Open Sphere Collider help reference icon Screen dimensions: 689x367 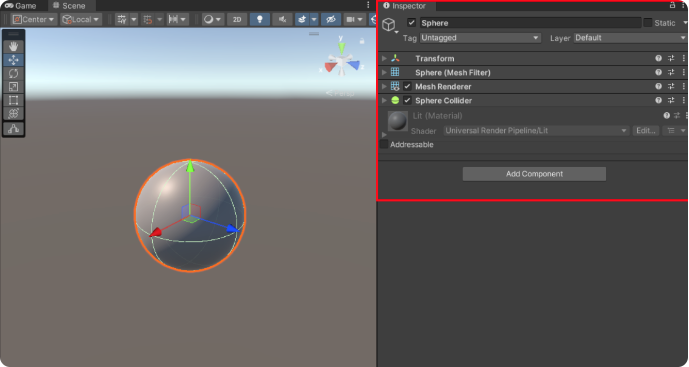(x=658, y=100)
